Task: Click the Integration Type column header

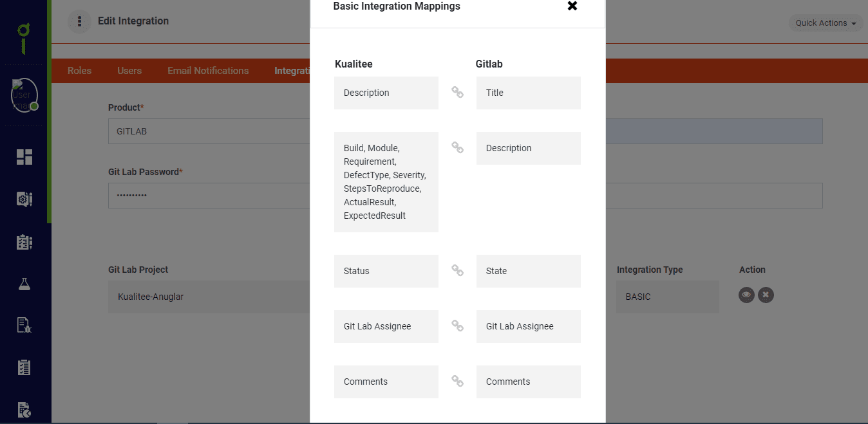Action: point(650,270)
